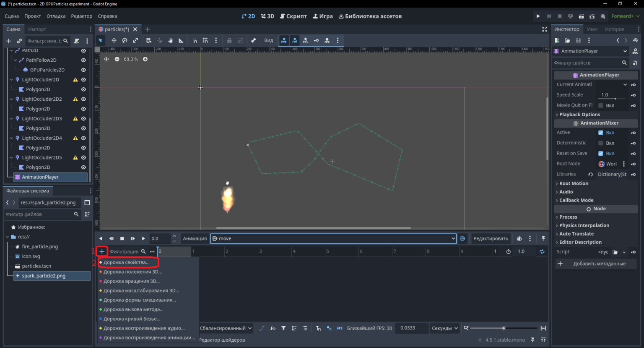Lock selected node with padlock icon
This screenshot has height=348, width=644.
point(229,40)
